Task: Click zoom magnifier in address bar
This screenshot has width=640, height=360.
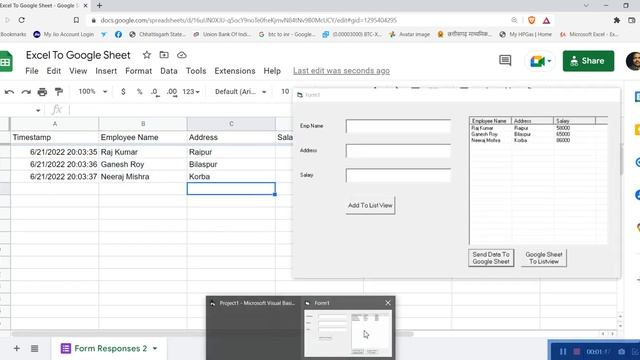Action: tap(514, 20)
